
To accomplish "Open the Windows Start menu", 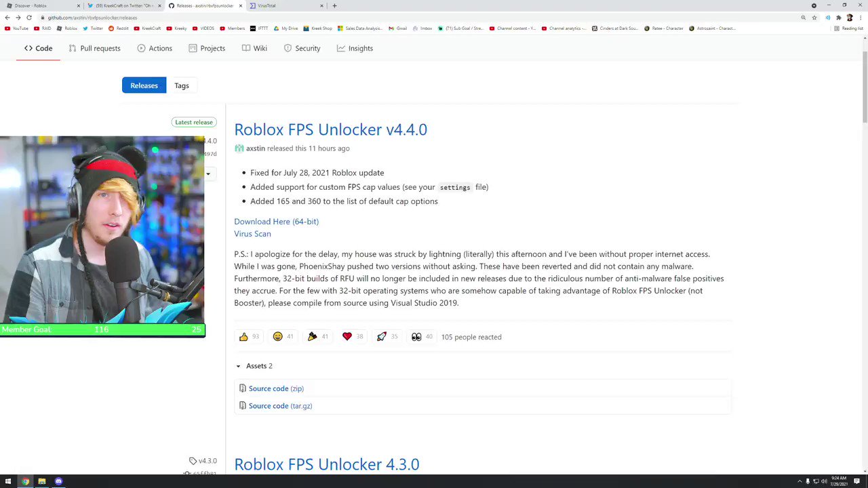I will click(8, 481).
